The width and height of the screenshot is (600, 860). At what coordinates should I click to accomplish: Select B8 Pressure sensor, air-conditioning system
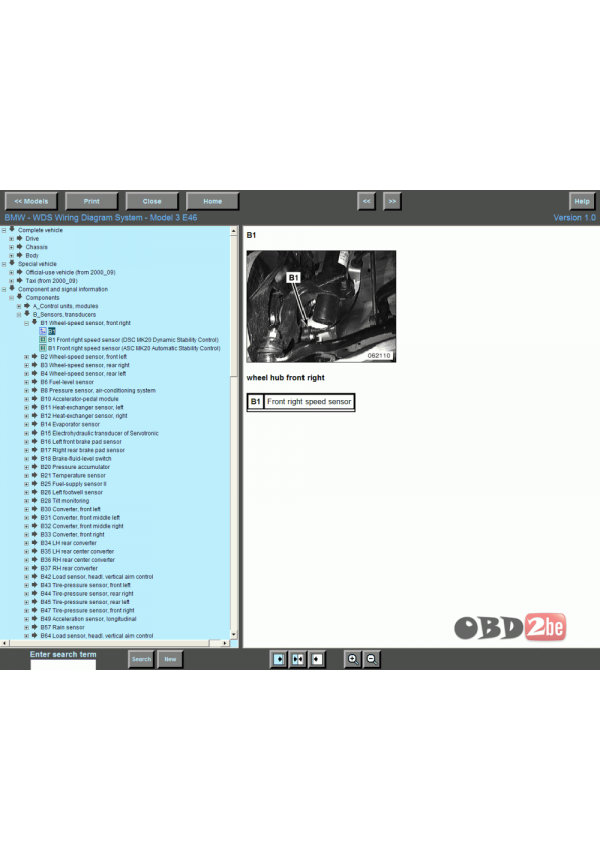(x=98, y=391)
